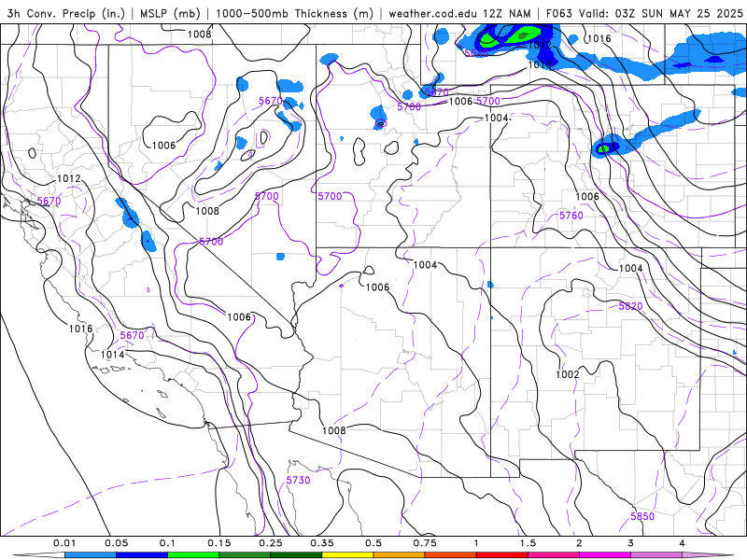Select the orange 0.5–0.75 legend swatch
The width and height of the screenshot is (747, 560).
(x=400, y=555)
